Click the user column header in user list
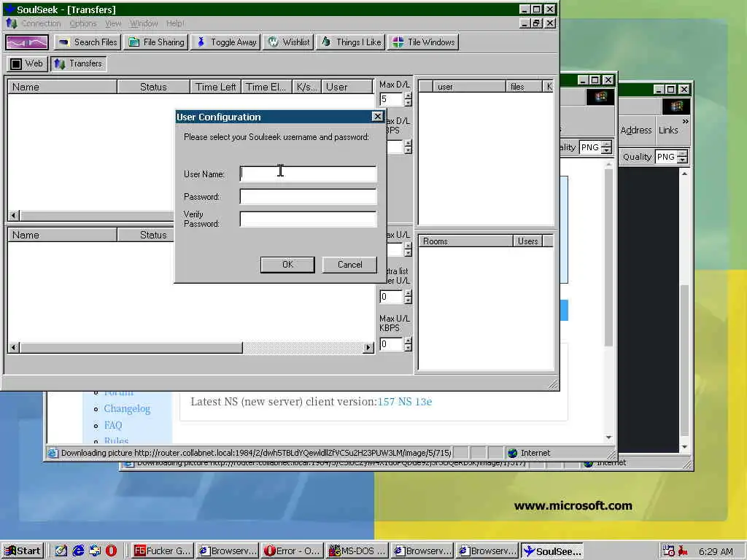Screen dimensions: 747x560 coord(469,87)
